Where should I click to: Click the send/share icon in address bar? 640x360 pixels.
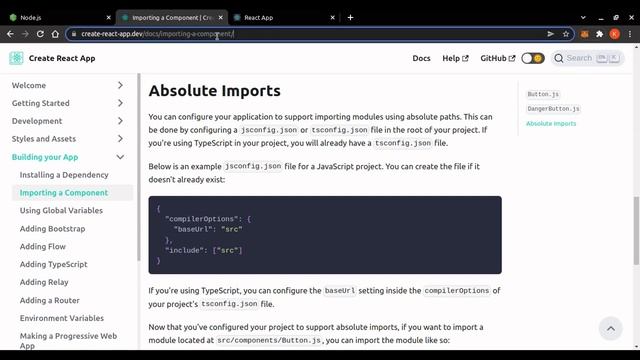551,34
